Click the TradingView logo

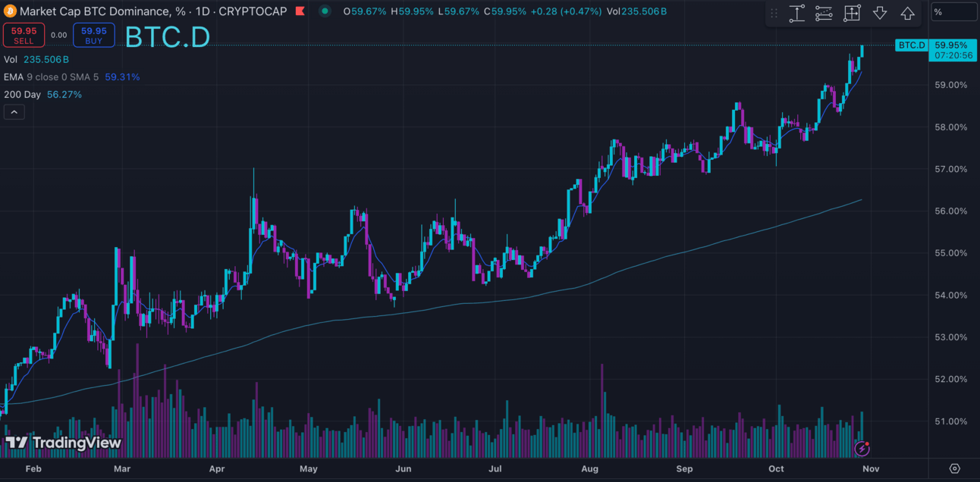click(x=64, y=443)
